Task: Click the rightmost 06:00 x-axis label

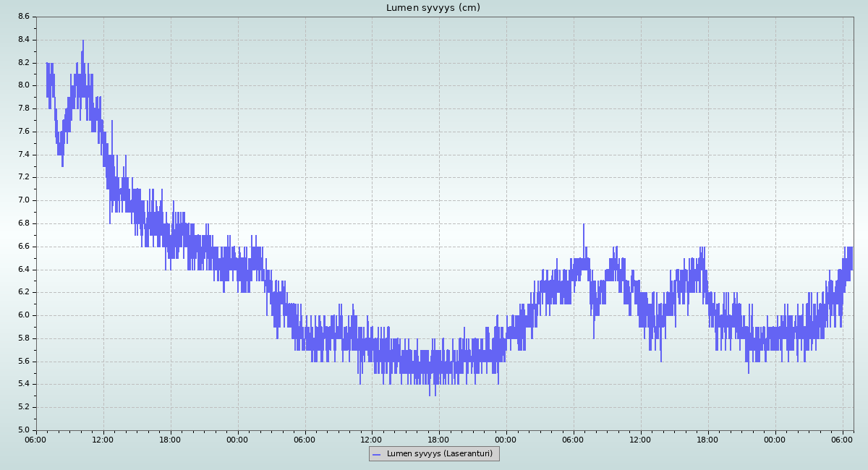Action: coord(842,440)
